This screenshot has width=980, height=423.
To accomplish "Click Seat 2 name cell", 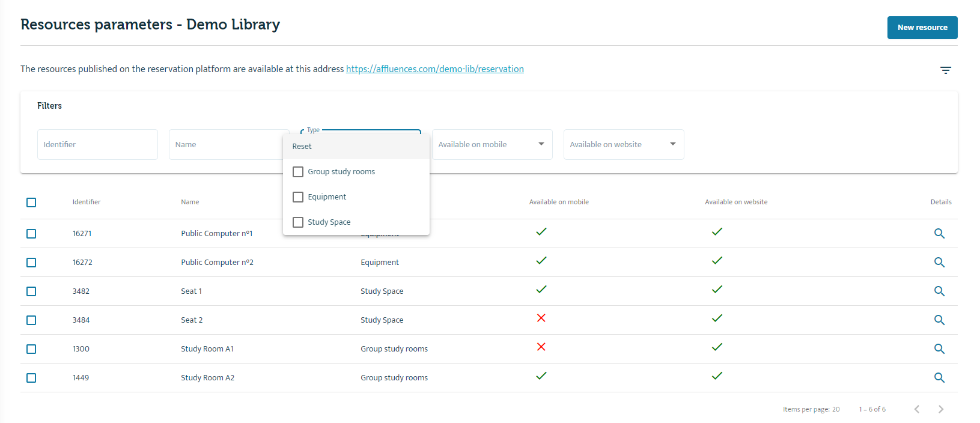I will [x=192, y=320].
